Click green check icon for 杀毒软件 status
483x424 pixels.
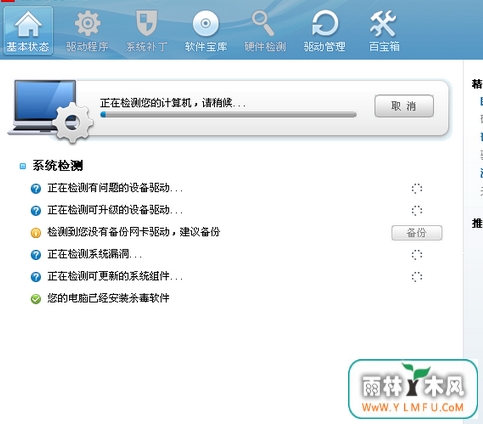pyautogui.click(x=36, y=299)
